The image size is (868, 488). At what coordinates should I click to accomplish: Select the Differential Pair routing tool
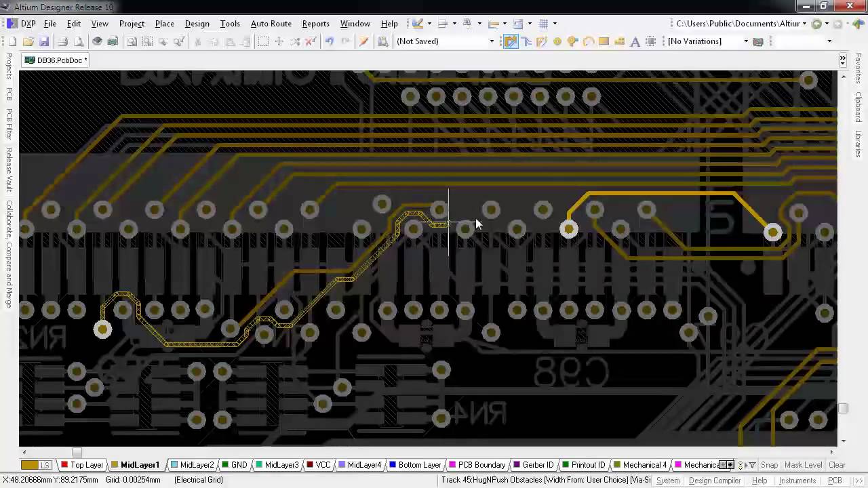point(542,41)
